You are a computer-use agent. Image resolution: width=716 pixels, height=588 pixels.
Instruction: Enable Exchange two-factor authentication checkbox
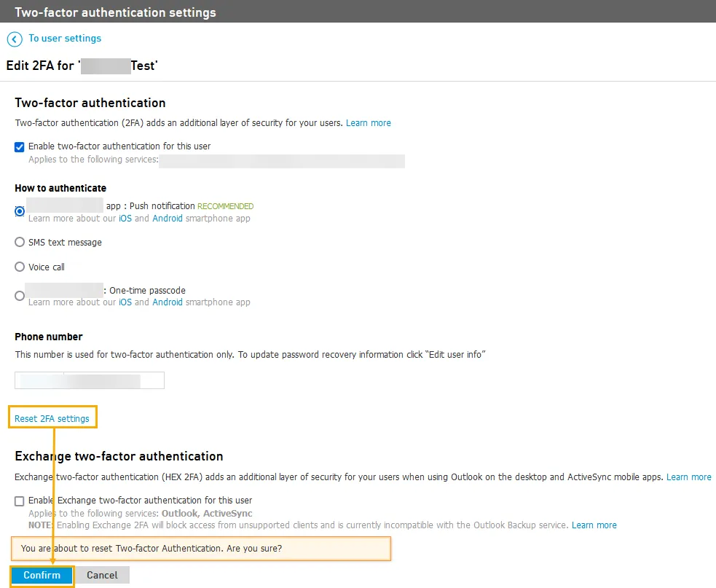pyautogui.click(x=19, y=501)
